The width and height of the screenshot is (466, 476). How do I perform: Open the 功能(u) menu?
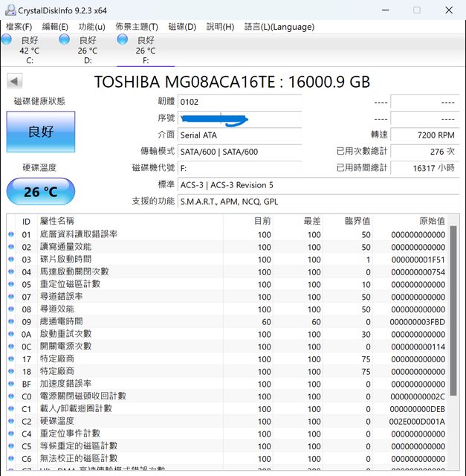[91, 27]
